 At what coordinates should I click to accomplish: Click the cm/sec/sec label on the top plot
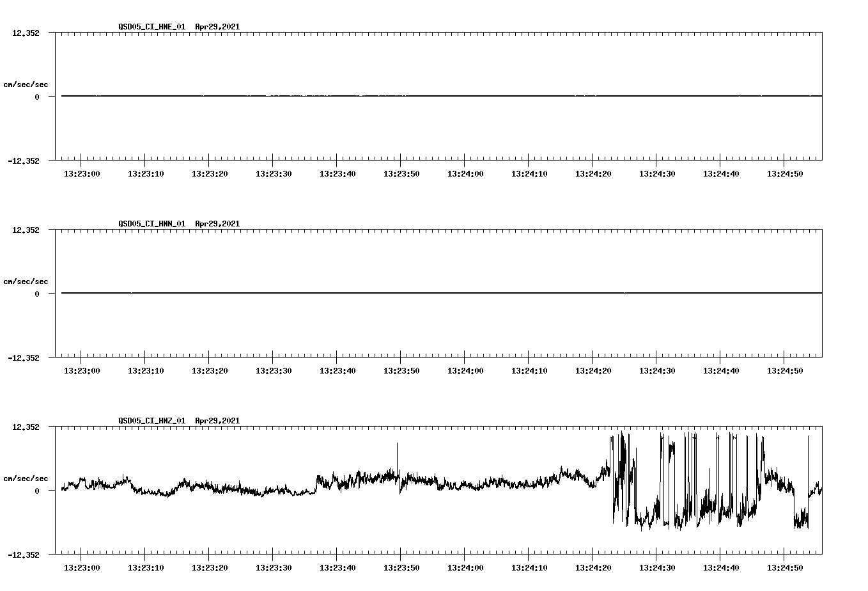tap(26, 84)
